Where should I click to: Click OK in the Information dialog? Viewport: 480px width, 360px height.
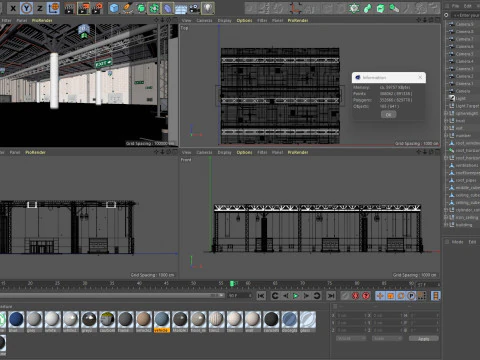pos(388,115)
